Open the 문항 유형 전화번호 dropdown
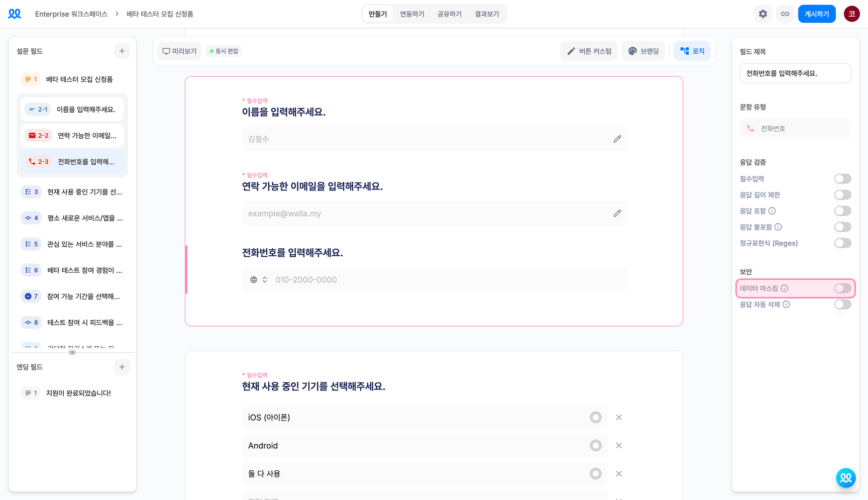This screenshot has width=868, height=500. click(x=795, y=129)
